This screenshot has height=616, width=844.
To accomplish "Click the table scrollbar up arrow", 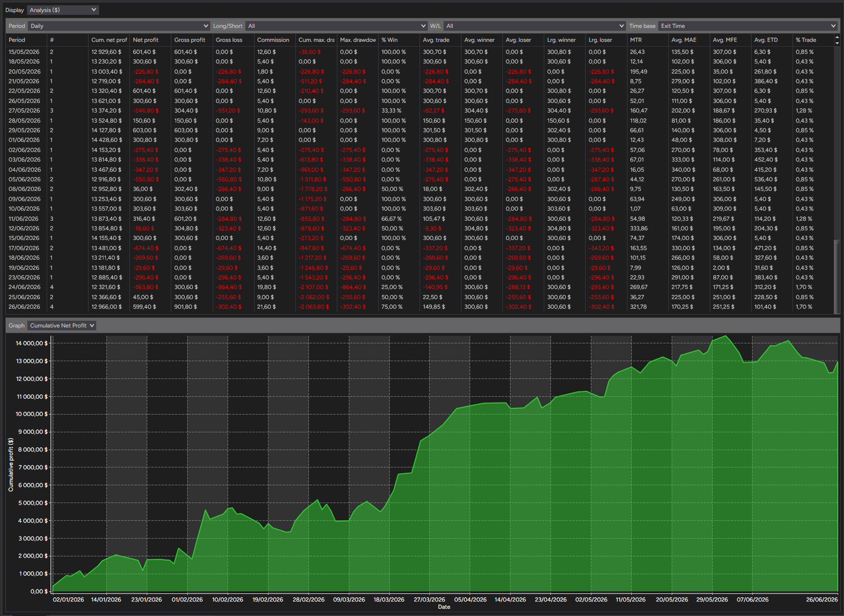I will pos(837,37).
